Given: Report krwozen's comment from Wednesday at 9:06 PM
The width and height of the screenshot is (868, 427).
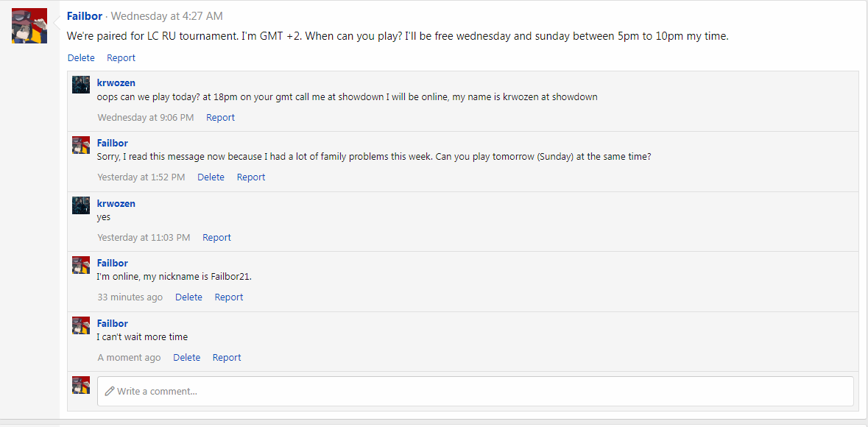Looking at the screenshot, I should click(x=220, y=117).
